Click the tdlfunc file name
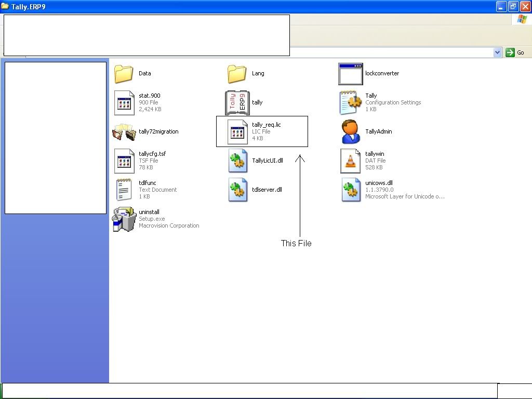 pyautogui.click(x=148, y=183)
